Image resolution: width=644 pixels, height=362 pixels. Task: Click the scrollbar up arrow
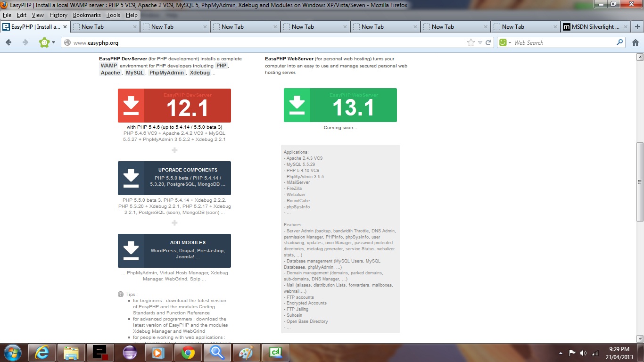[640, 58]
